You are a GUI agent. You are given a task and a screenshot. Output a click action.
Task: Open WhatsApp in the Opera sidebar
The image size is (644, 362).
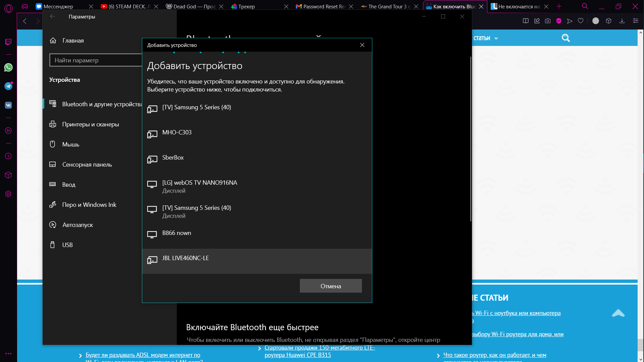point(8,67)
